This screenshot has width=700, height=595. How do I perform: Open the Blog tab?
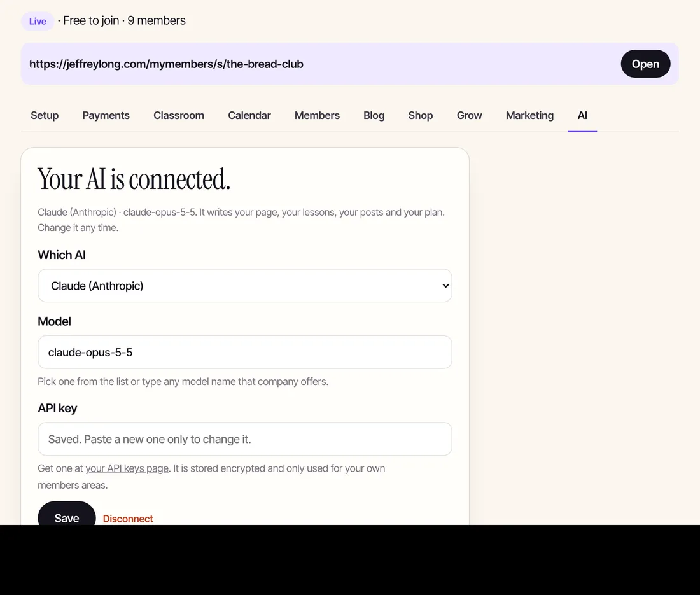pos(374,115)
